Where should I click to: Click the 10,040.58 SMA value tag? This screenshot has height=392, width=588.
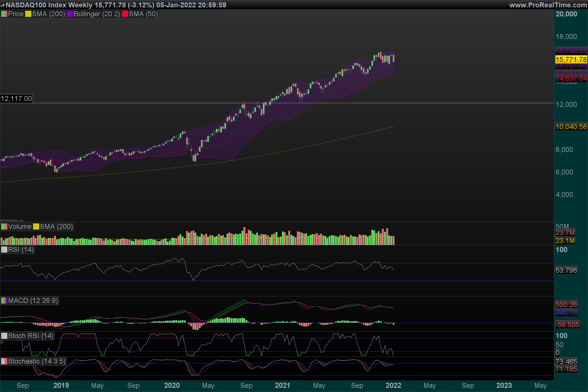point(571,127)
